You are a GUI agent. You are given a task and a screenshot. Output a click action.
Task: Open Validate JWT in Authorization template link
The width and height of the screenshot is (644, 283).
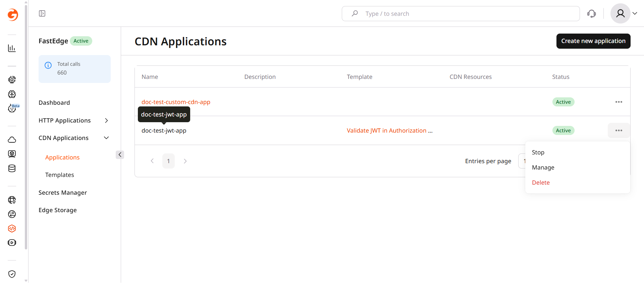pos(390,131)
